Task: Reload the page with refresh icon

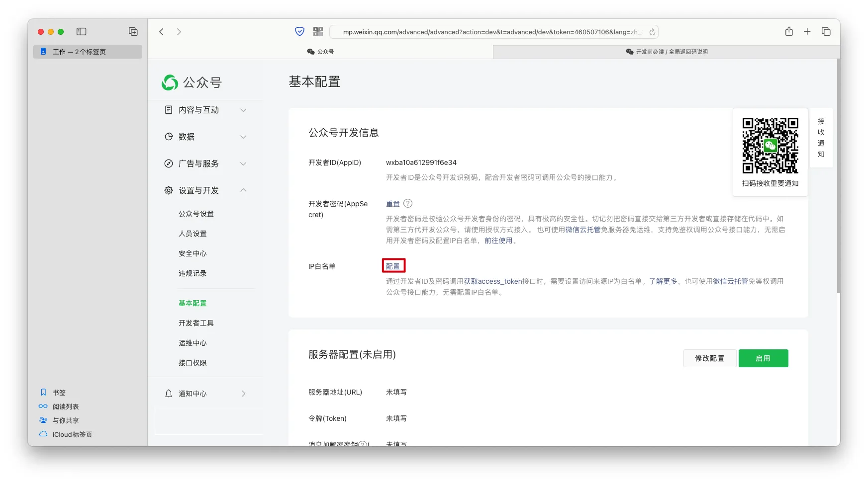Action: point(652,32)
